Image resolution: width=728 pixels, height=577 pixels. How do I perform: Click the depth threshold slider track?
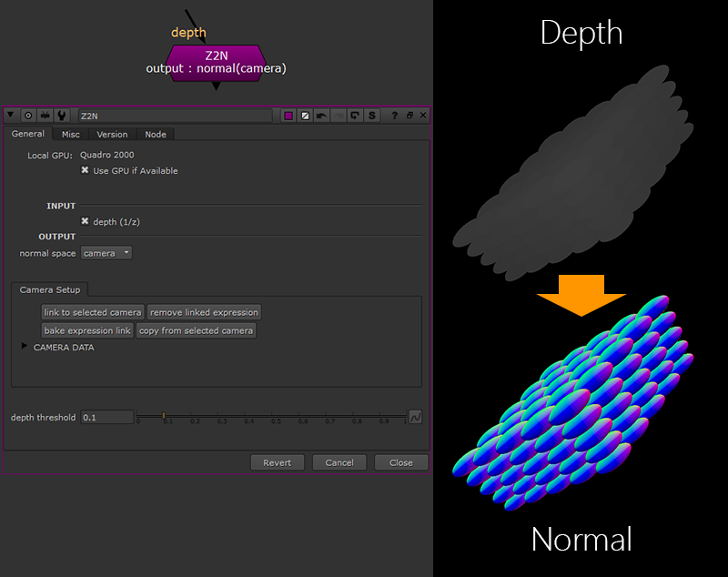click(273, 416)
